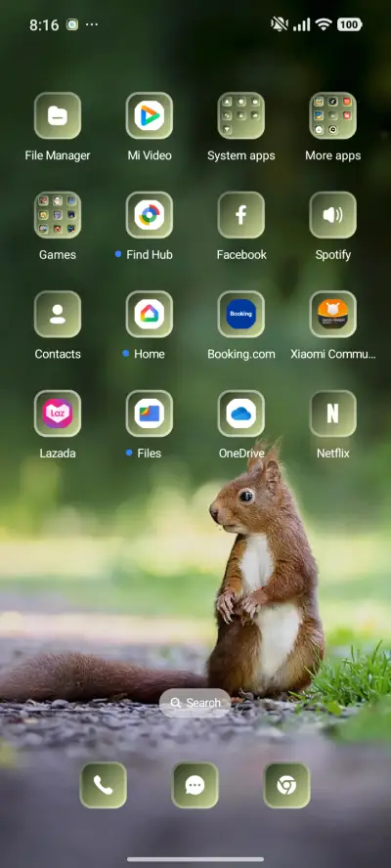391x868 pixels.
Task: Tap the Wi-Fi status icon
Action: [x=323, y=24]
